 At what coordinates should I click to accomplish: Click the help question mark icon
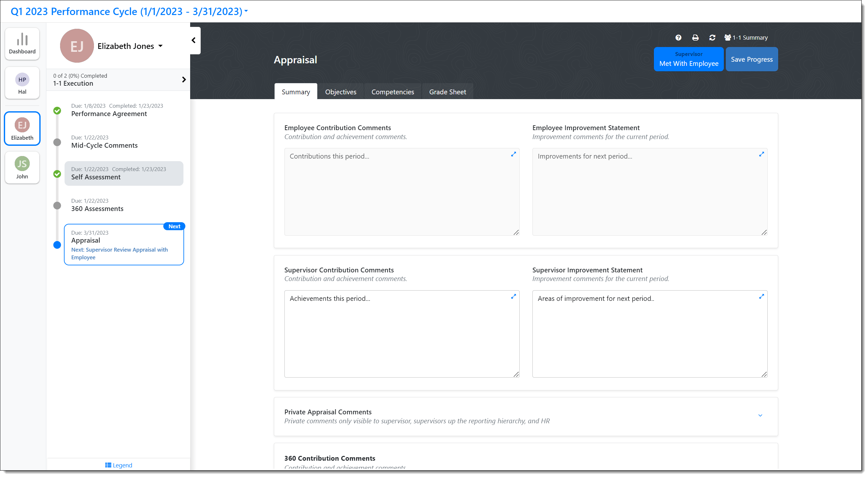pyautogui.click(x=678, y=38)
